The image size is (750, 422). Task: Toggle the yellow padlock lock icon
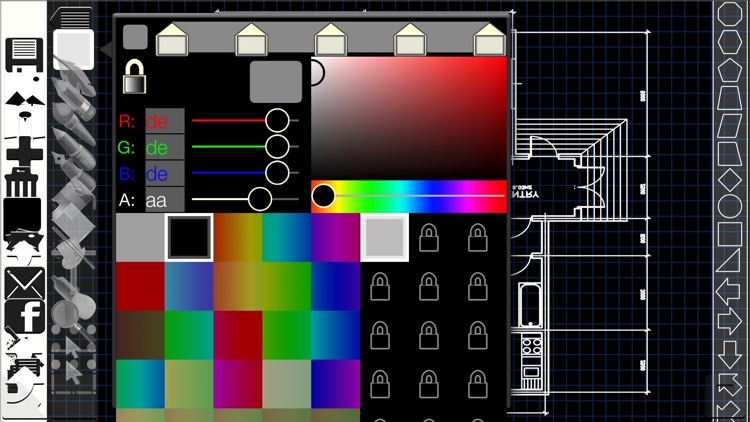click(x=134, y=77)
